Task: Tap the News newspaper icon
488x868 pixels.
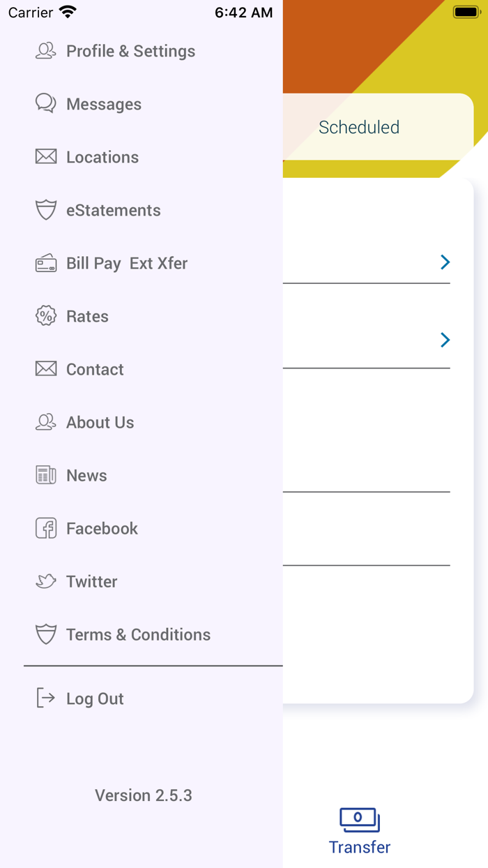Action: (46, 475)
